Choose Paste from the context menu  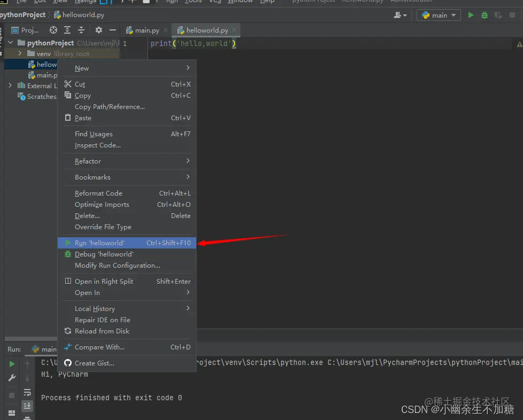[x=127, y=118]
